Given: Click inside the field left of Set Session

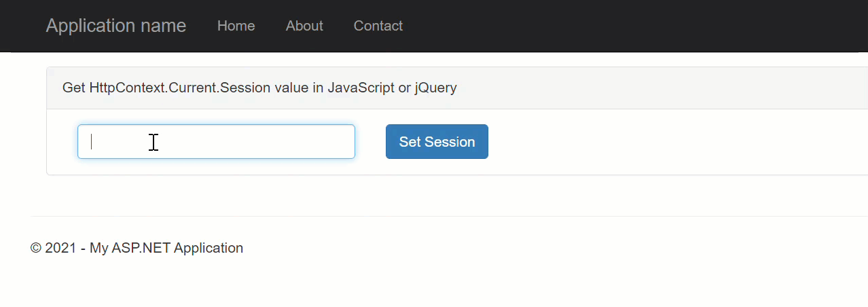Looking at the screenshot, I should (216, 141).
